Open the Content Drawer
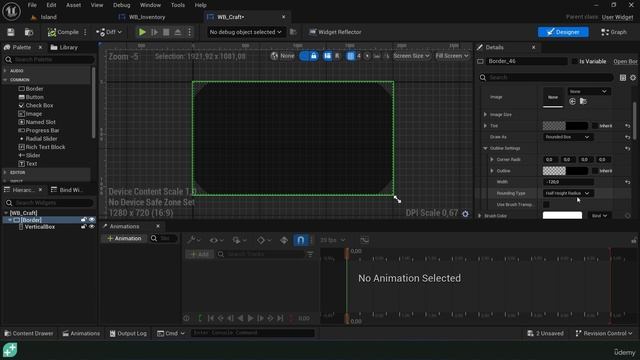 coord(29,333)
